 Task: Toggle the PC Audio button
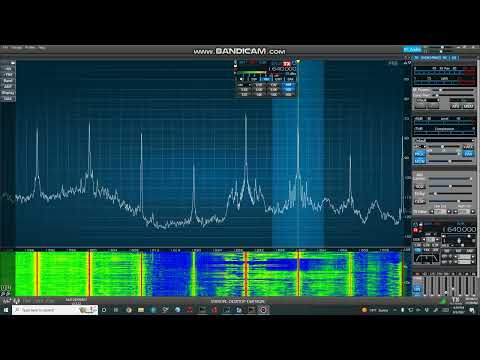[x=413, y=50]
